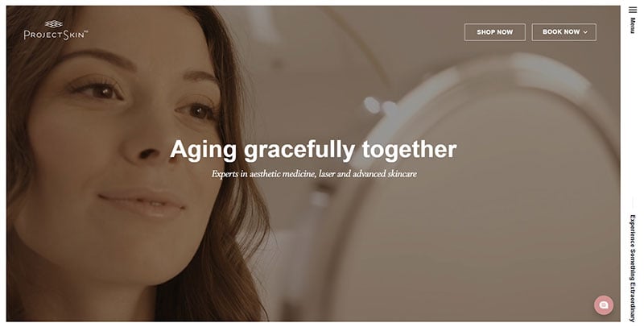This screenshot has height=327, width=644.
Task: Click the Aging gracefully together headline
Action: point(313,150)
